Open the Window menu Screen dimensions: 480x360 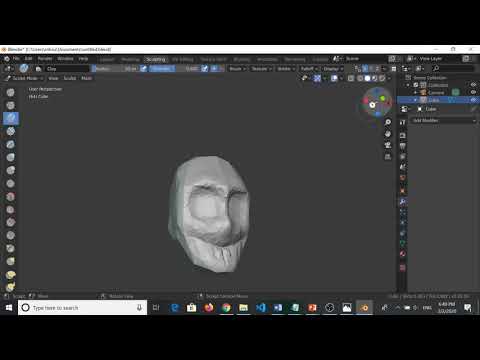point(65,59)
